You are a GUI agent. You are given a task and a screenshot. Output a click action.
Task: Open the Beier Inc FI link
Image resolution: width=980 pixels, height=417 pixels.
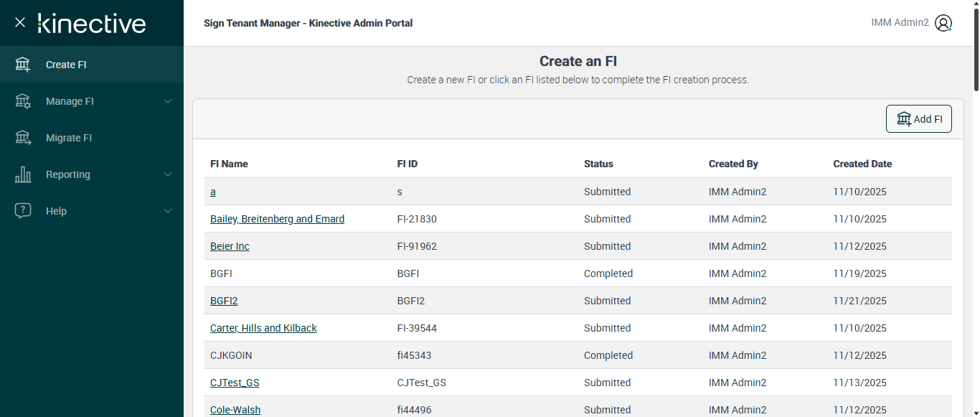click(230, 246)
